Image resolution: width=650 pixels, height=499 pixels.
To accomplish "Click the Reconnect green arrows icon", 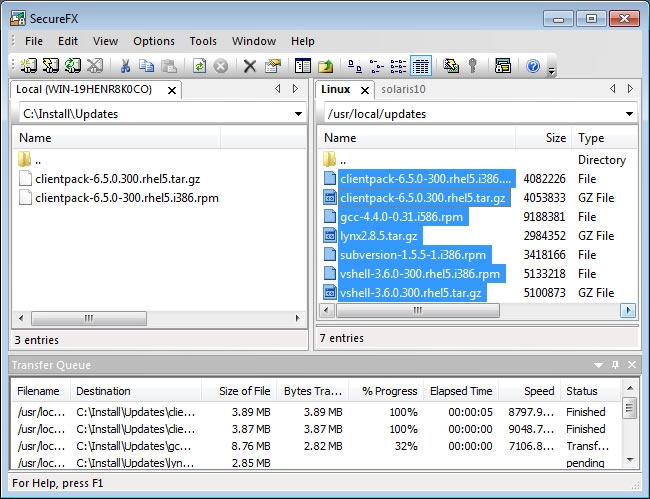I will pyautogui.click(x=73, y=65).
